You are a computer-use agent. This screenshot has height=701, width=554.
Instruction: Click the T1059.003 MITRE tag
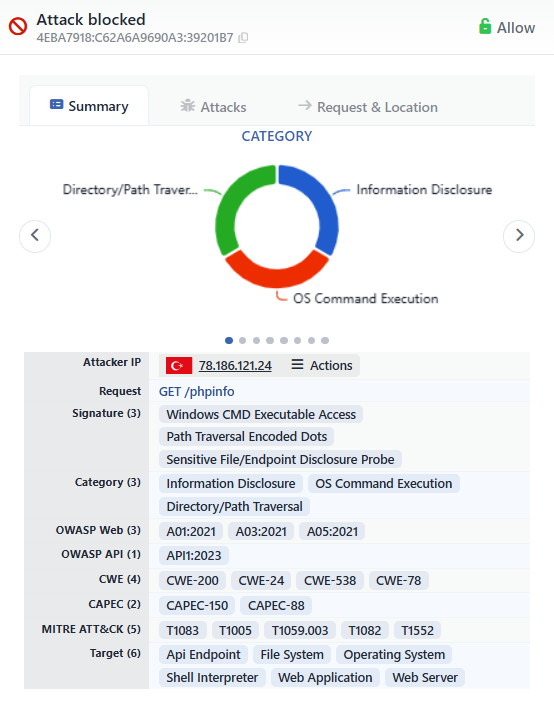[300, 631]
